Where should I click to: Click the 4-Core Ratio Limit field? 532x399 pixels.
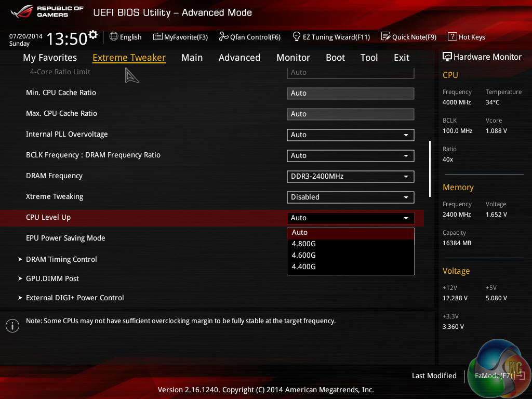coord(351,73)
